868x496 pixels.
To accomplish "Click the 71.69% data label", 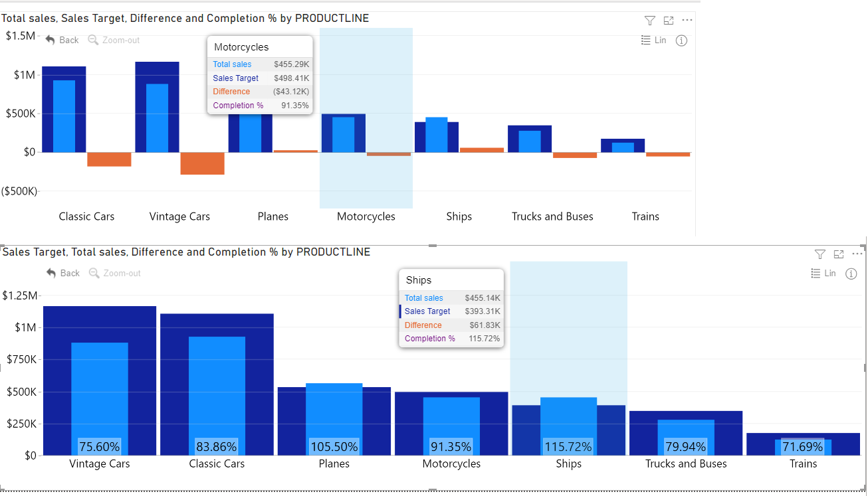I will tap(803, 447).
